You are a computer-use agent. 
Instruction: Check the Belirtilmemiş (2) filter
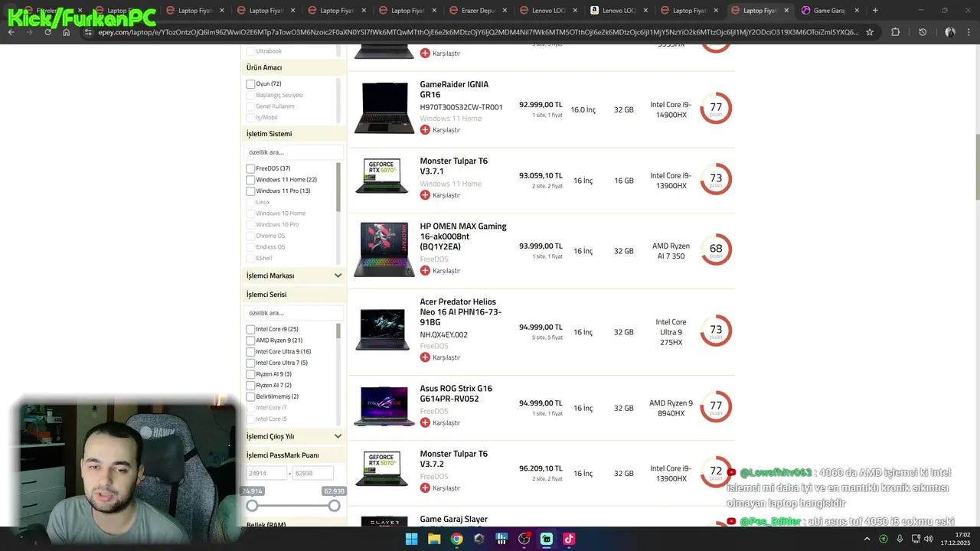[250, 396]
